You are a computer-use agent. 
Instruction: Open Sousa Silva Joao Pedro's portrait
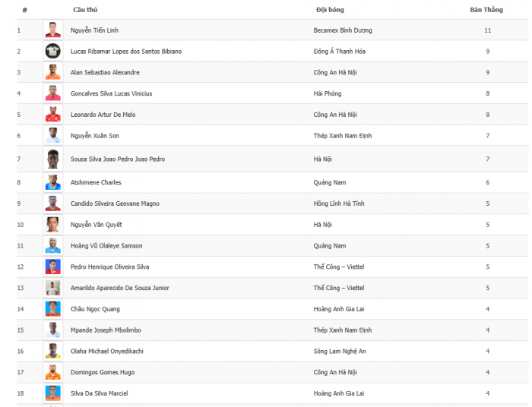click(x=53, y=159)
